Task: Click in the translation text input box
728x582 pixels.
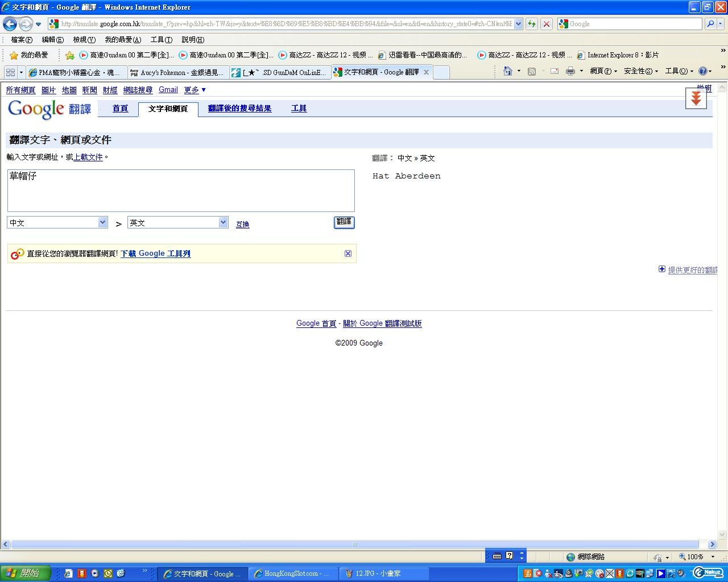Action: [x=181, y=190]
